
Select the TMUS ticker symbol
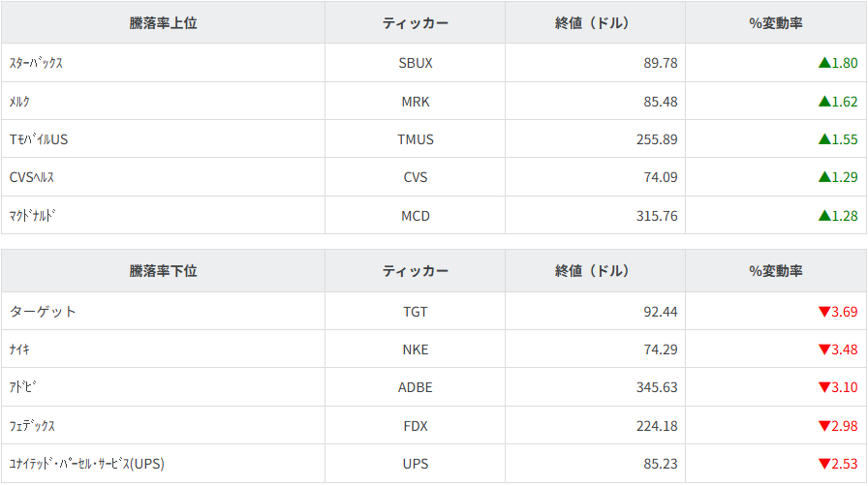pos(416,139)
